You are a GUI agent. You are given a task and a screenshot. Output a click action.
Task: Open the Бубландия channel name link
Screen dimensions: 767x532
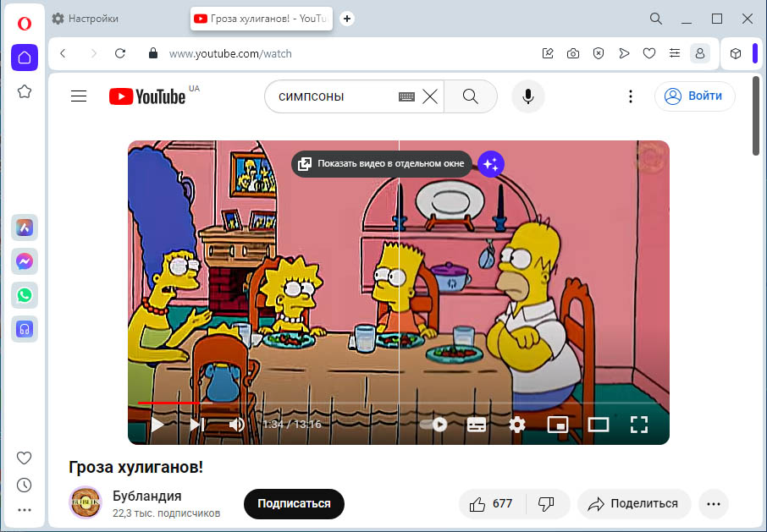[x=146, y=496]
